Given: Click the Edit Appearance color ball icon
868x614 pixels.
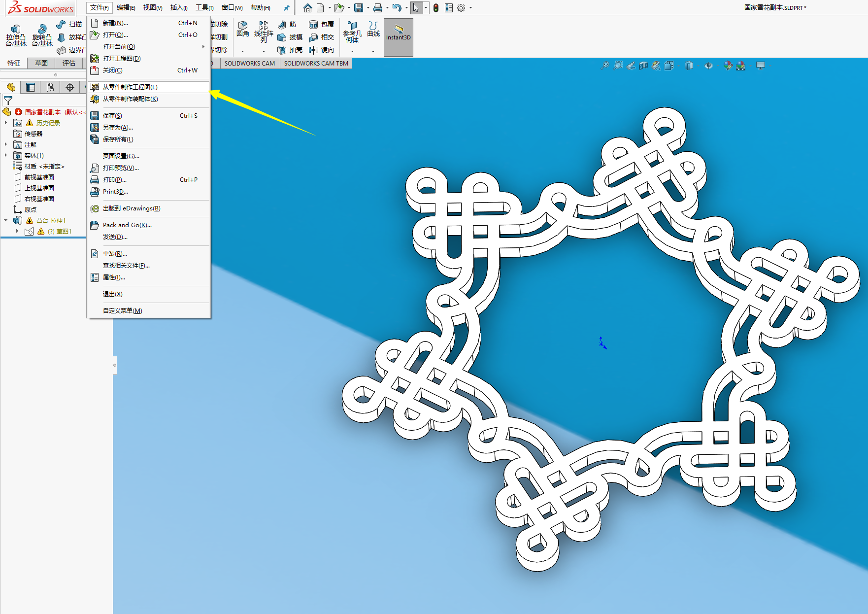Looking at the screenshot, I should pos(728,66).
